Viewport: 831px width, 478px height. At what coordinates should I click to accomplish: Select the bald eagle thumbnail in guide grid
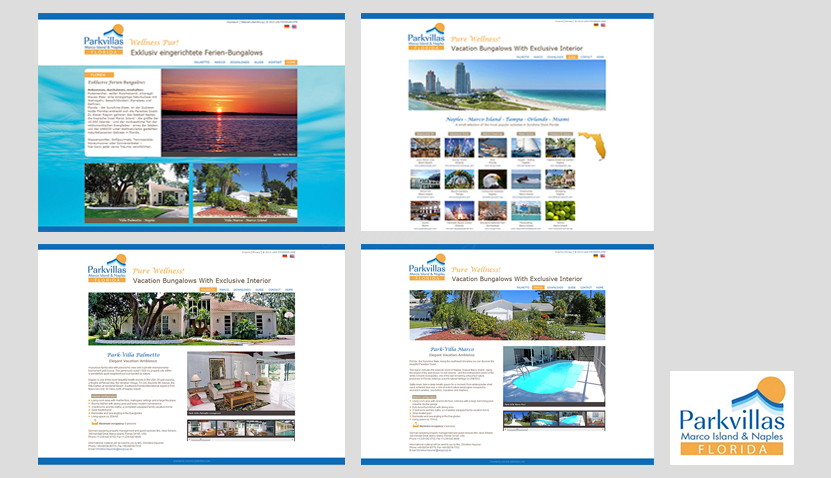click(493, 180)
